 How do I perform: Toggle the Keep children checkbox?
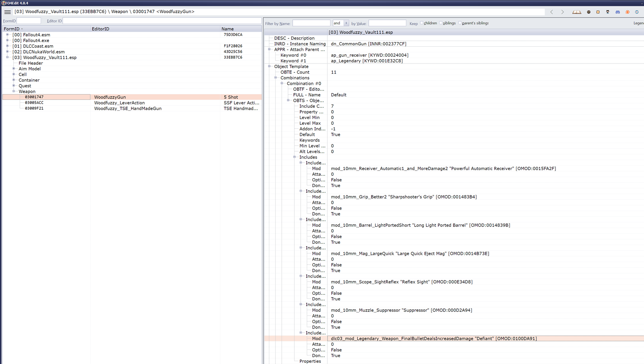422,23
